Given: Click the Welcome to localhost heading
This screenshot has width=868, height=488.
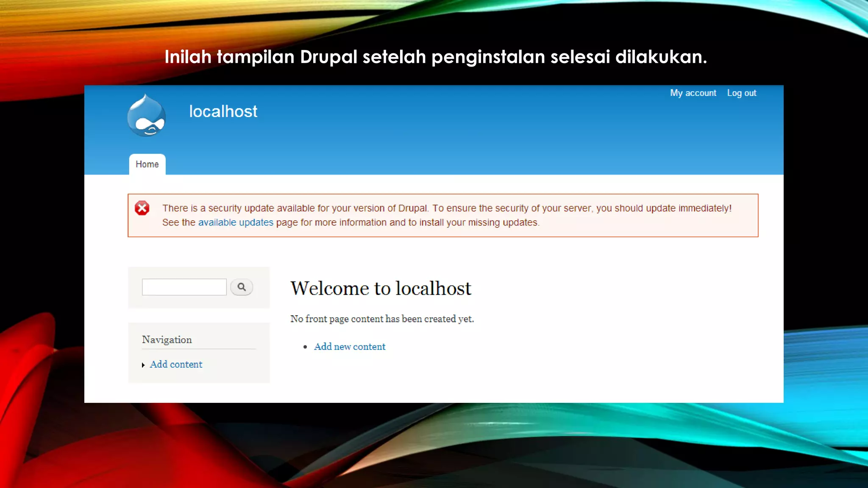Looking at the screenshot, I should coord(381,288).
